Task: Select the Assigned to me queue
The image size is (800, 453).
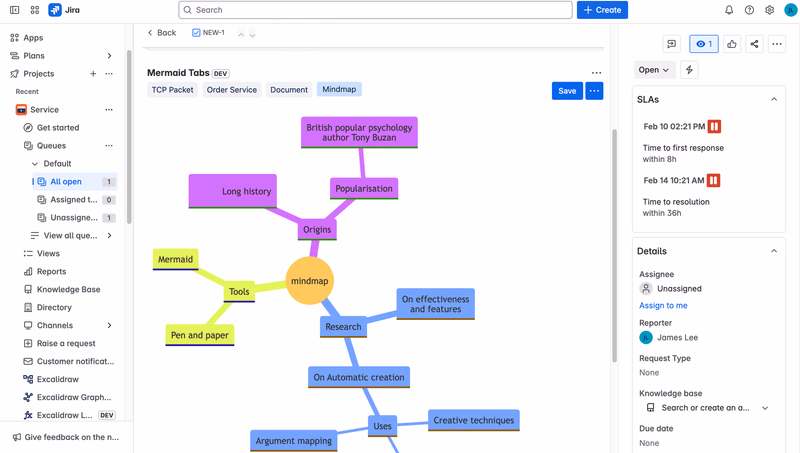Action: [x=75, y=199]
